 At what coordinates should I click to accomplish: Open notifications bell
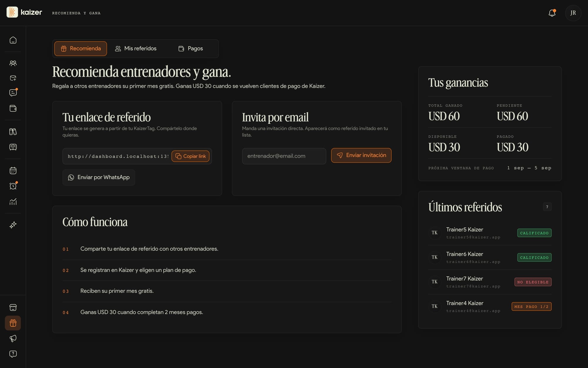click(552, 13)
